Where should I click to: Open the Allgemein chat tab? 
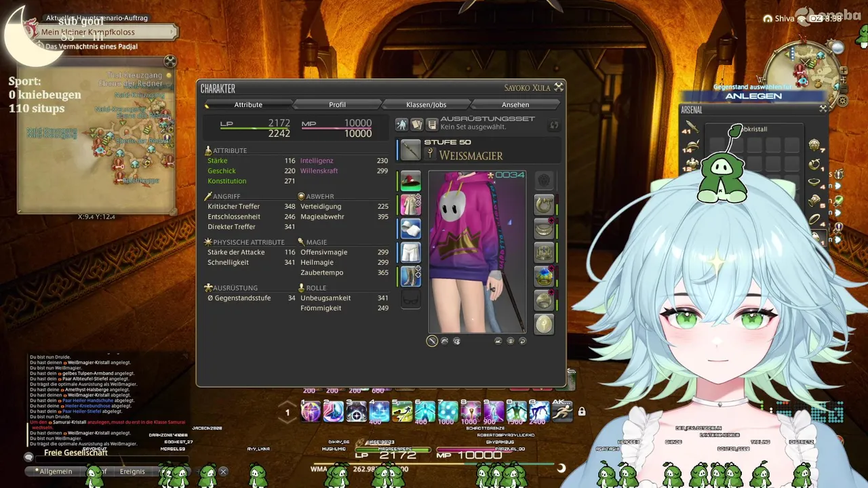[x=56, y=472]
